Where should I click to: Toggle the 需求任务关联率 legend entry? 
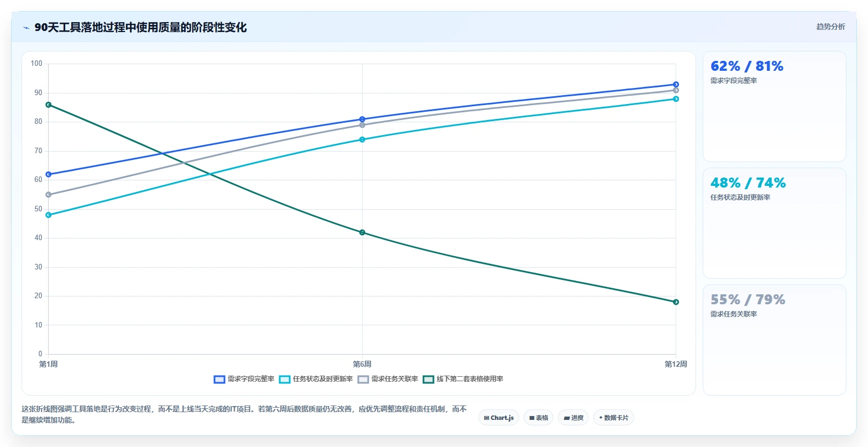pyautogui.click(x=388, y=379)
